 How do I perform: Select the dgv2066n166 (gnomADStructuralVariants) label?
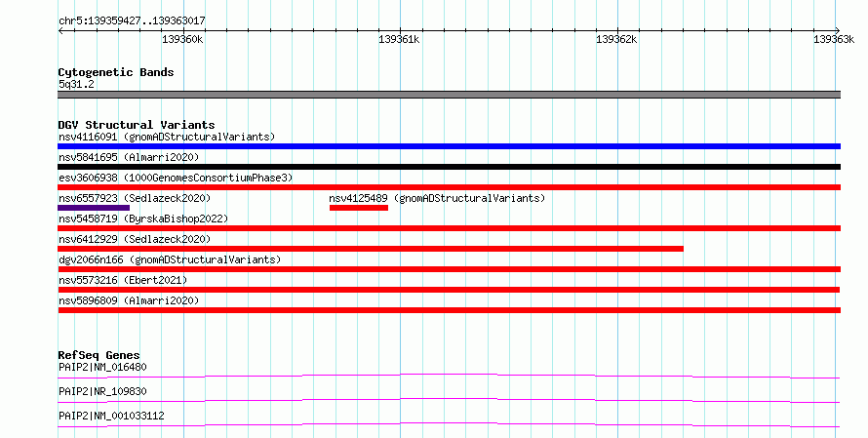(170, 259)
